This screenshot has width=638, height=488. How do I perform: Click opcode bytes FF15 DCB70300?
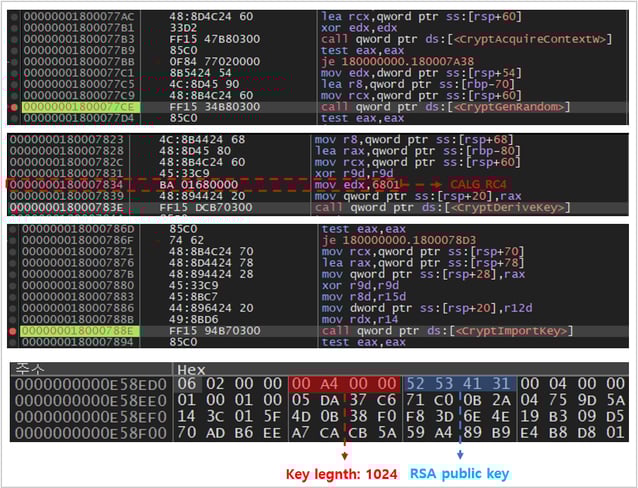pyautogui.click(x=205, y=208)
